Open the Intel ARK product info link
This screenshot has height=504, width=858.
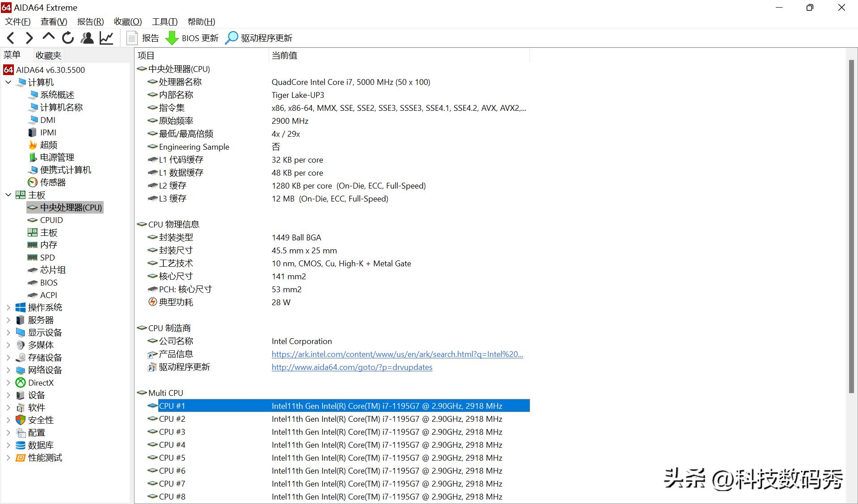click(397, 354)
